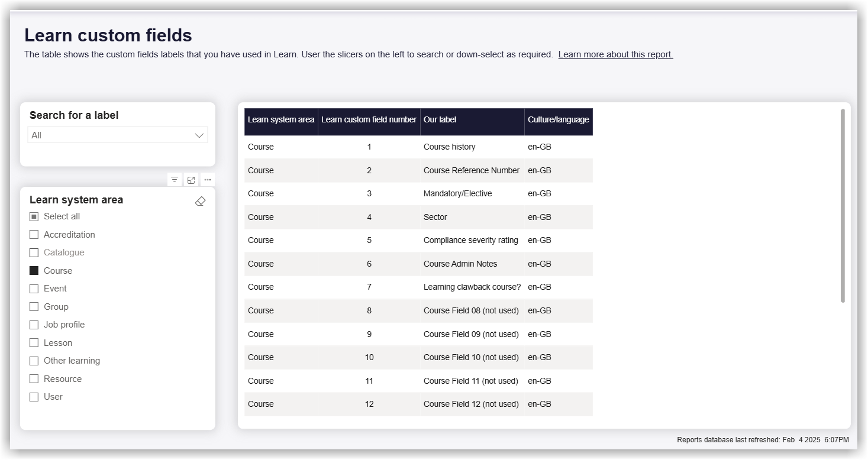The width and height of the screenshot is (868, 460).
Task: Select the Compliance severity rating cell
Action: point(472,240)
